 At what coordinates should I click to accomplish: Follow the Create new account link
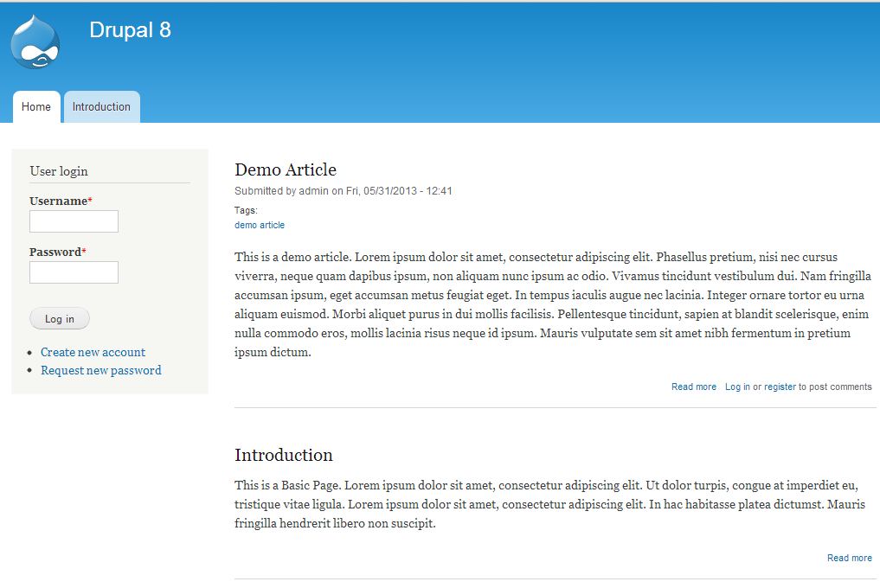pyautogui.click(x=93, y=352)
